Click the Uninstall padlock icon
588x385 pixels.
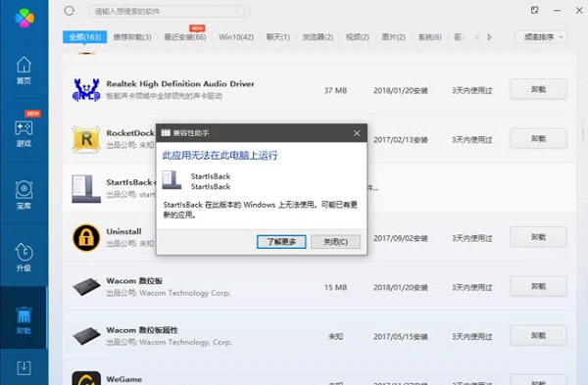click(x=86, y=238)
